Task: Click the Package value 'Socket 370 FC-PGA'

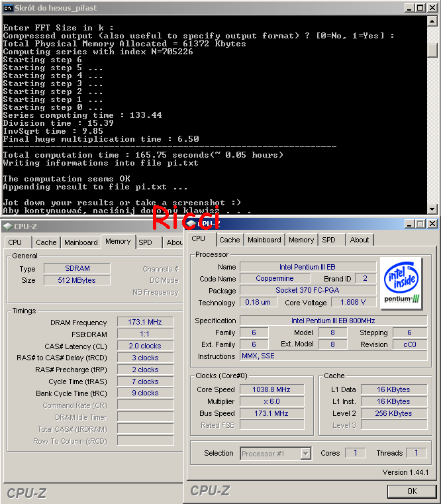Action: (308, 290)
